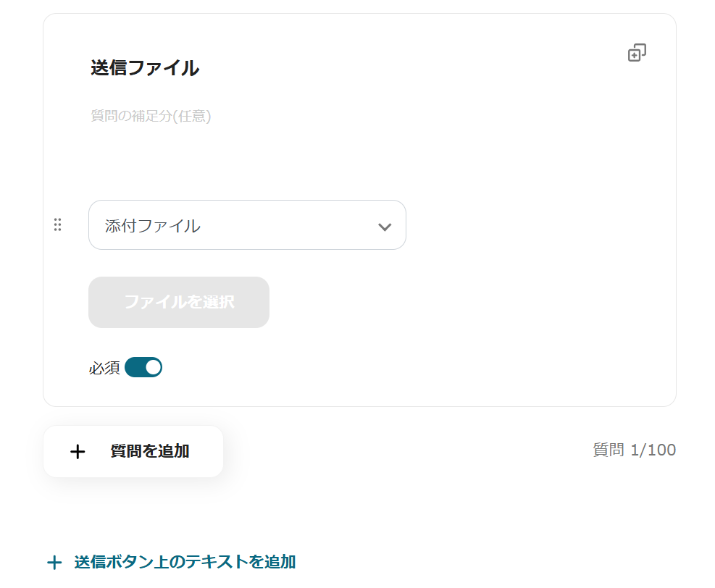
Task: Click the duplicate question icon
Action: 637,53
